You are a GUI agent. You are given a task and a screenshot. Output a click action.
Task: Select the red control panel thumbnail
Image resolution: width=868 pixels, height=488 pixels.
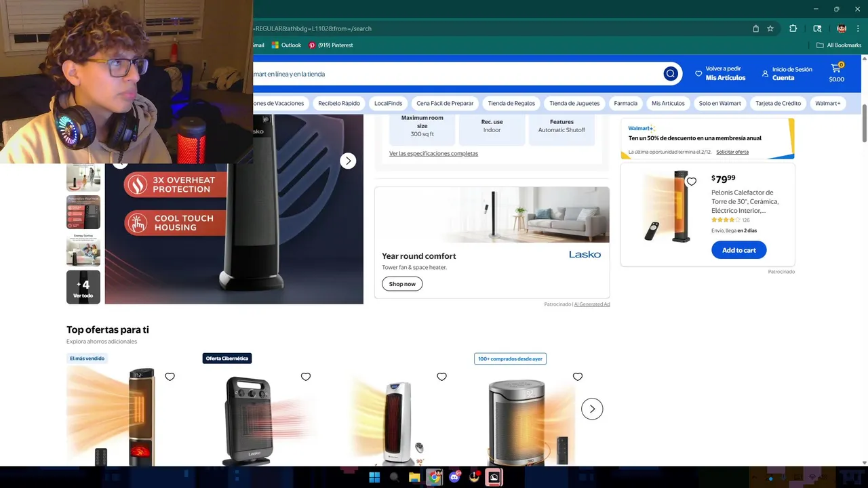[83, 212]
